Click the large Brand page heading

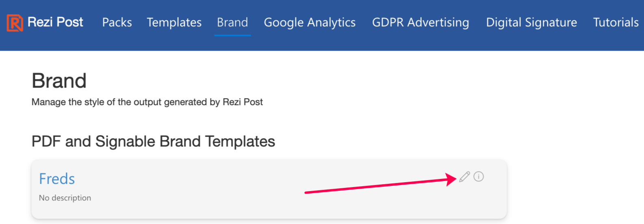click(59, 81)
